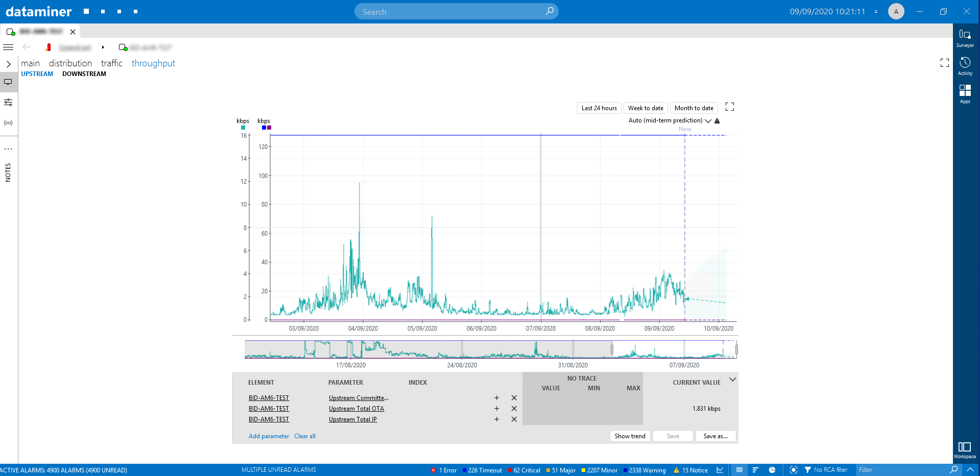Select the signal broadcast sidebar icon
The height and width of the screenshot is (476, 980).
pyautogui.click(x=8, y=123)
